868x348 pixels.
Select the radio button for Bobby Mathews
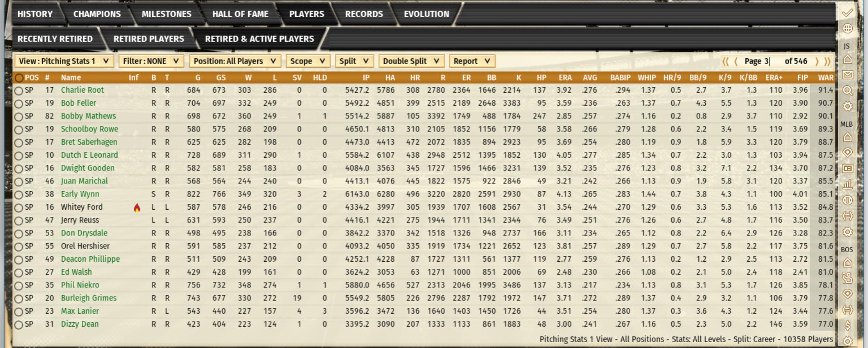click(19, 117)
